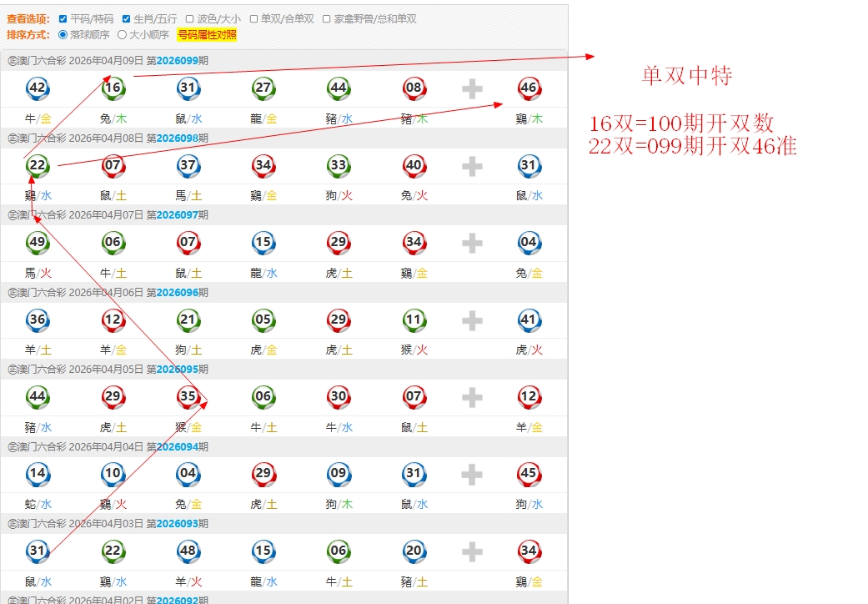Select the blue number 14 ball
Image resolution: width=868 pixels, height=604 pixels.
(38, 475)
